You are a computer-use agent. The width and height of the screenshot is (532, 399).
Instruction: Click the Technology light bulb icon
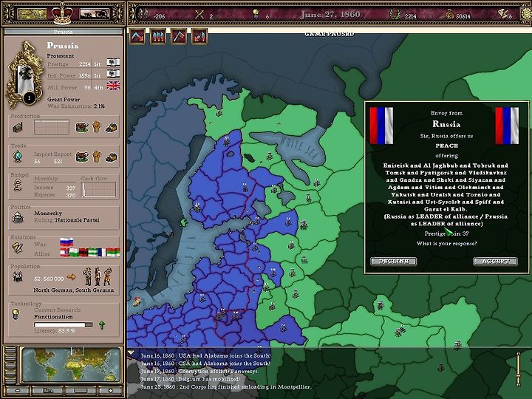[16, 314]
